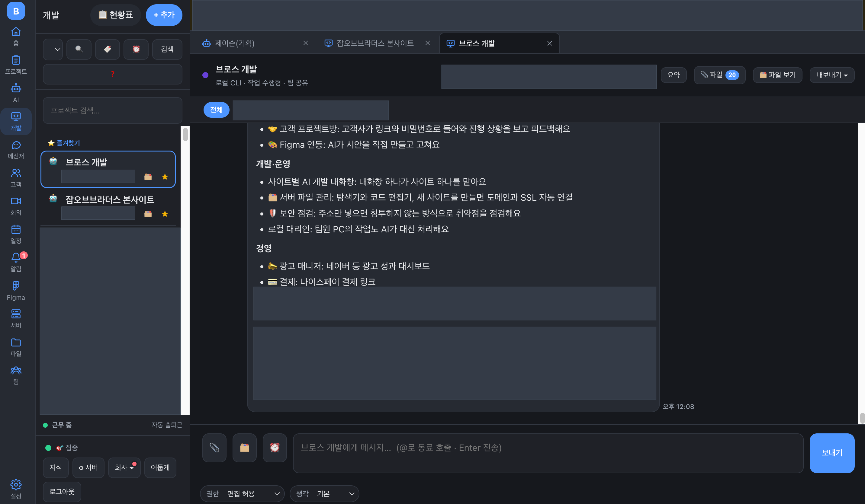Open the 알림 bell notifications icon

pos(16,263)
